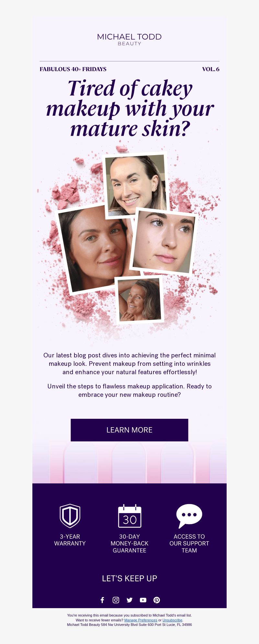Open the Pinterest social icon
Viewport: 259px width, 644px height.
coord(157,600)
